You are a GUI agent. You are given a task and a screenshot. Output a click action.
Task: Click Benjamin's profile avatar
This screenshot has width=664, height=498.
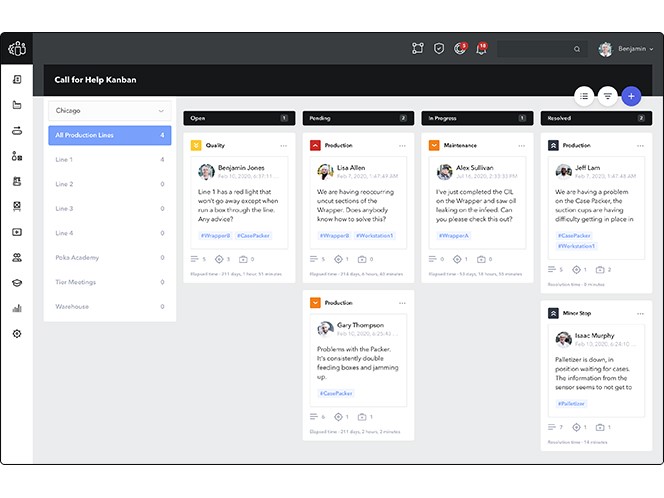click(606, 49)
